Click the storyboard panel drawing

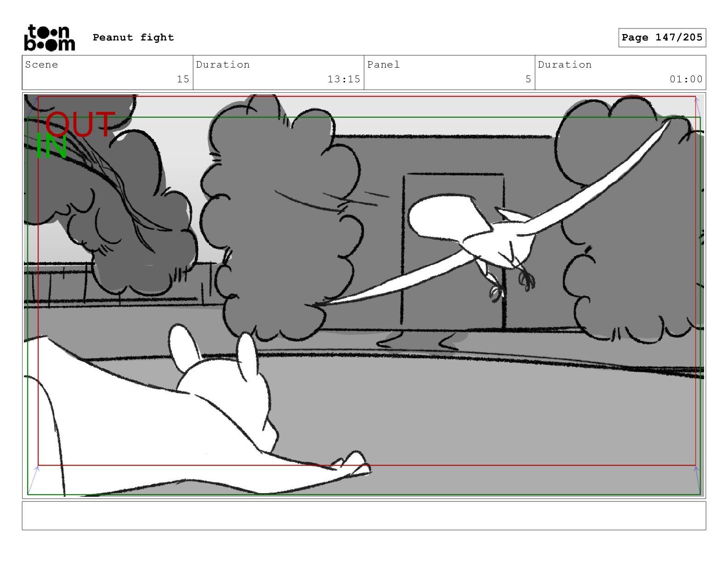(x=364, y=295)
